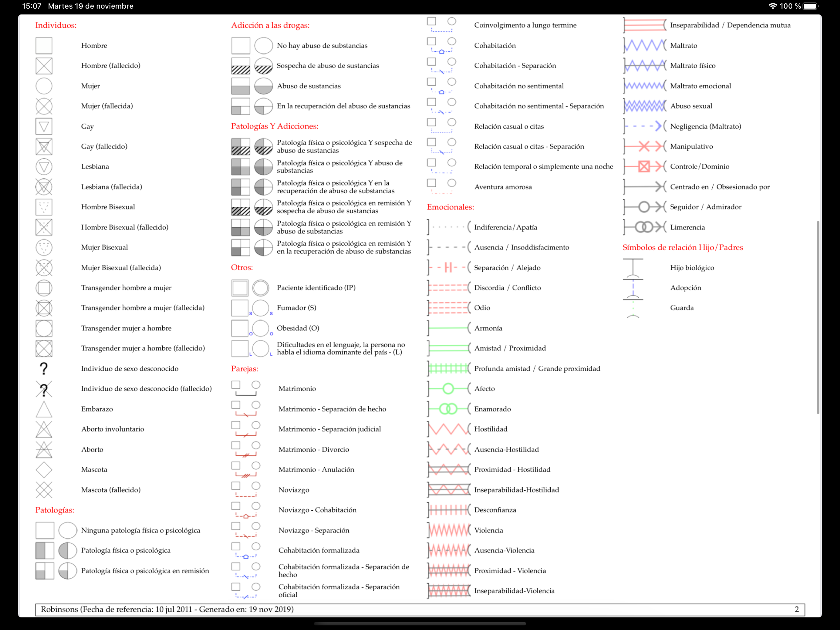Tap the Mascota (fallecido) crossed diamond

[44, 490]
